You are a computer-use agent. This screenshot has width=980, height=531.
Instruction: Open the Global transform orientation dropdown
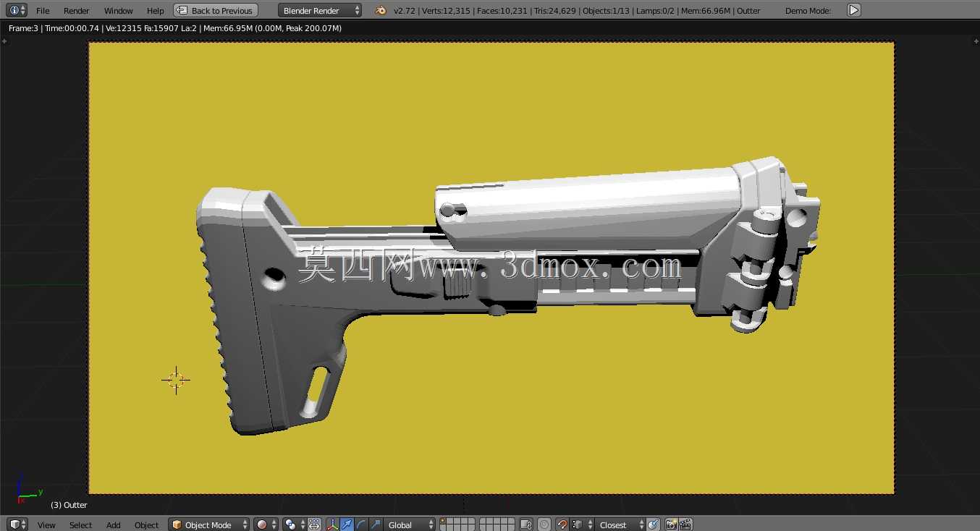410,524
